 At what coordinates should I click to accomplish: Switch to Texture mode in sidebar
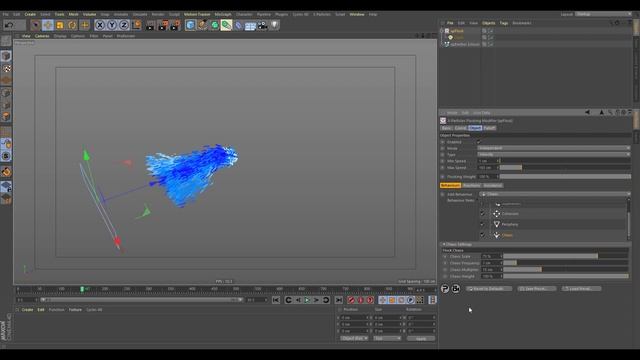6,68
